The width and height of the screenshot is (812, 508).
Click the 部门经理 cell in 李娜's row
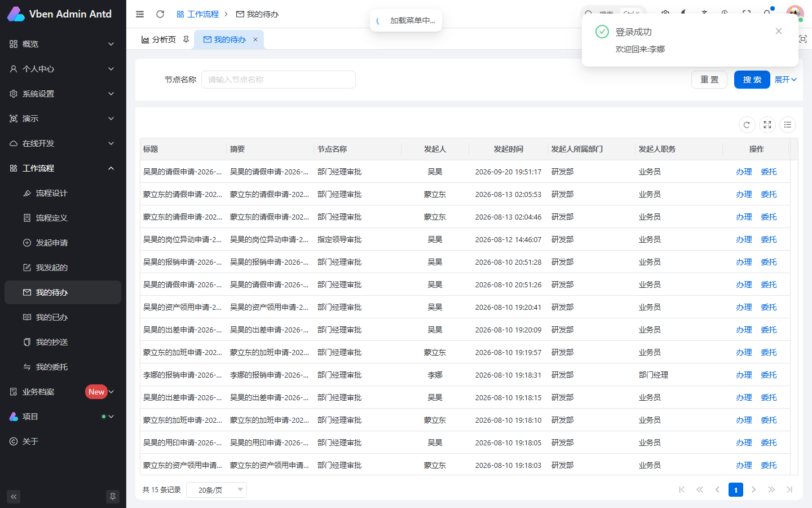click(x=654, y=375)
